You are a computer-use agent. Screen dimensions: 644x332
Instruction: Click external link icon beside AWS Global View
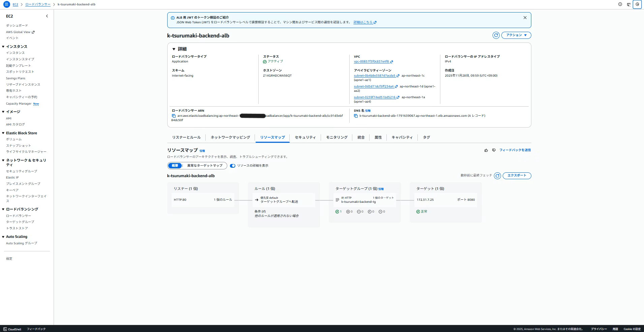[x=33, y=32]
